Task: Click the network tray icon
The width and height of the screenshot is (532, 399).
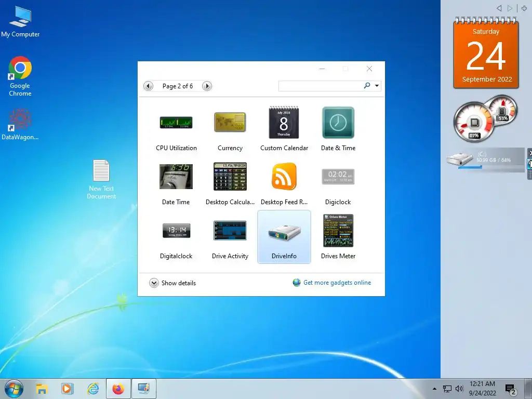Action: (x=447, y=389)
